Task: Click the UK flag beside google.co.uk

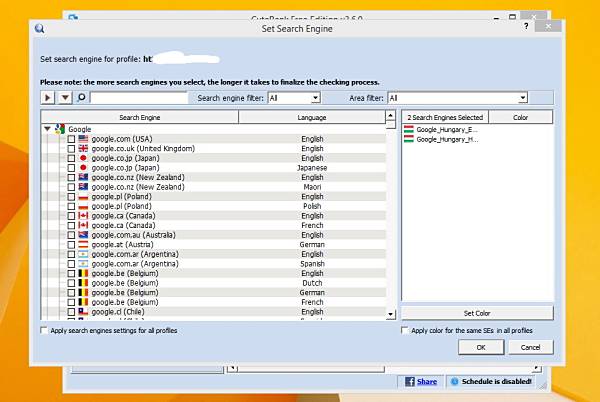Action: (x=83, y=148)
